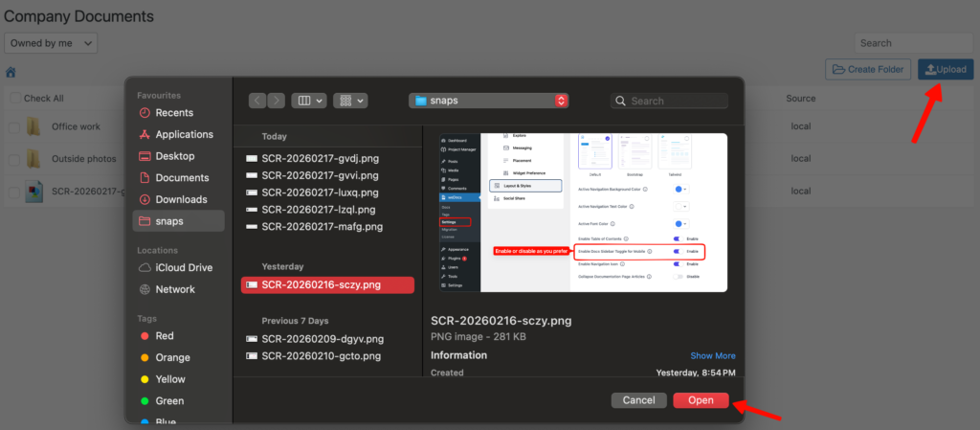
Task: Select the Documents sidebar item
Action: coord(182,178)
